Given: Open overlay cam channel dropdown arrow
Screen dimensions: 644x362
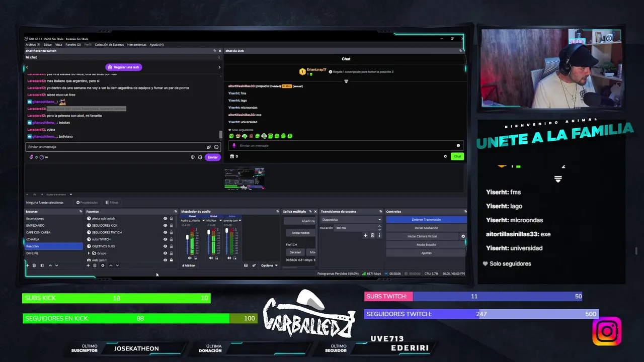Looking at the screenshot, I should coord(240,221).
